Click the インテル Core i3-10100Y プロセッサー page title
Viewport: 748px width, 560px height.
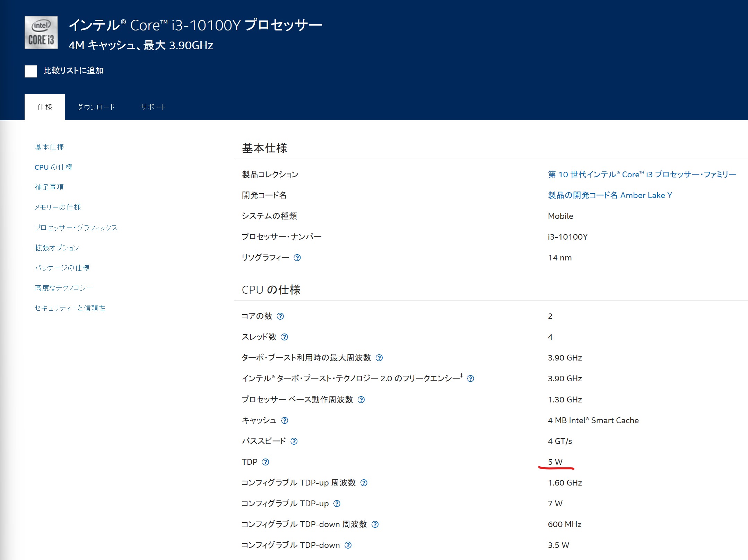pyautogui.click(x=195, y=25)
